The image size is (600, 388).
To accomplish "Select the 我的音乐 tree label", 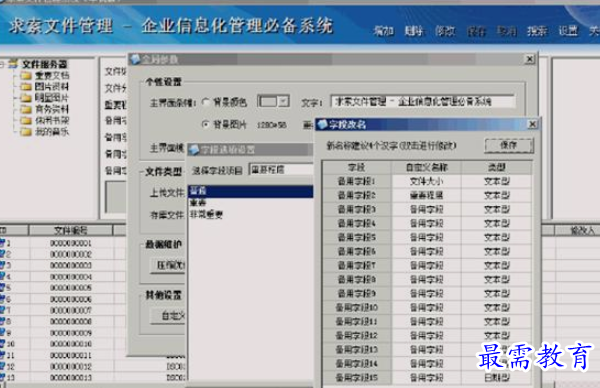I will tap(52, 132).
